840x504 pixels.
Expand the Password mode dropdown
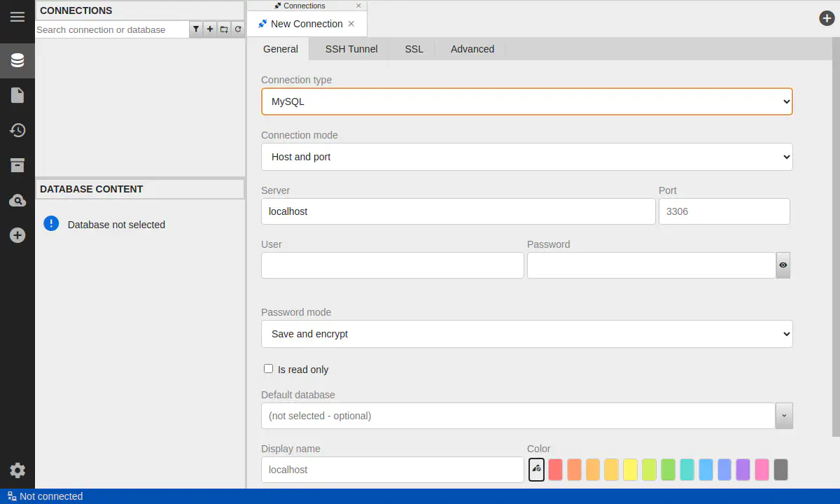(x=526, y=334)
